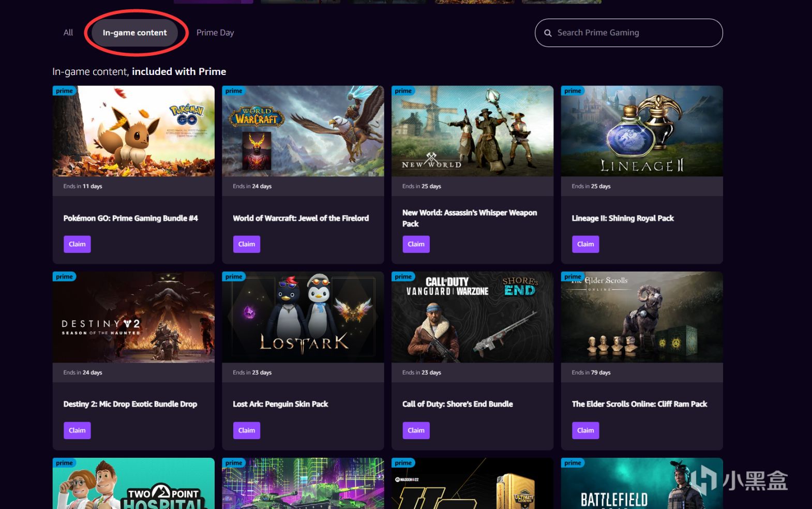Focus the Search Prime Gaming field
Screen dimensions: 812x509
click(x=628, y=33)
